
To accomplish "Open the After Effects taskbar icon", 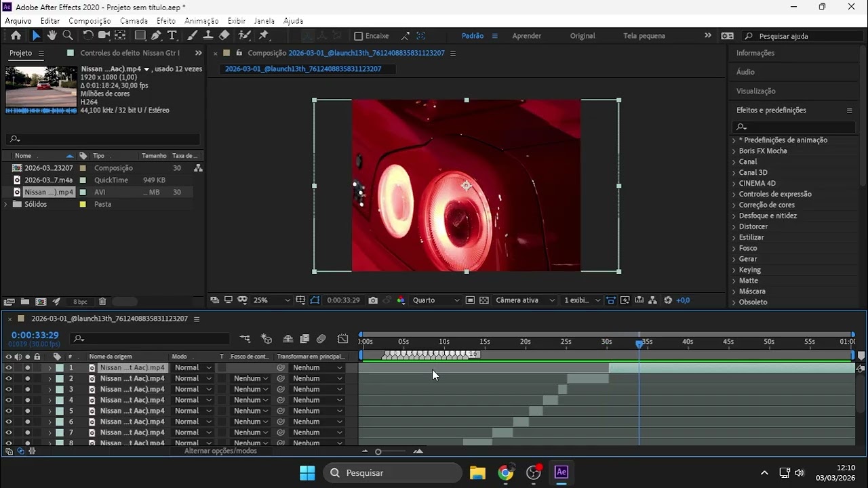I will (561, 472).
